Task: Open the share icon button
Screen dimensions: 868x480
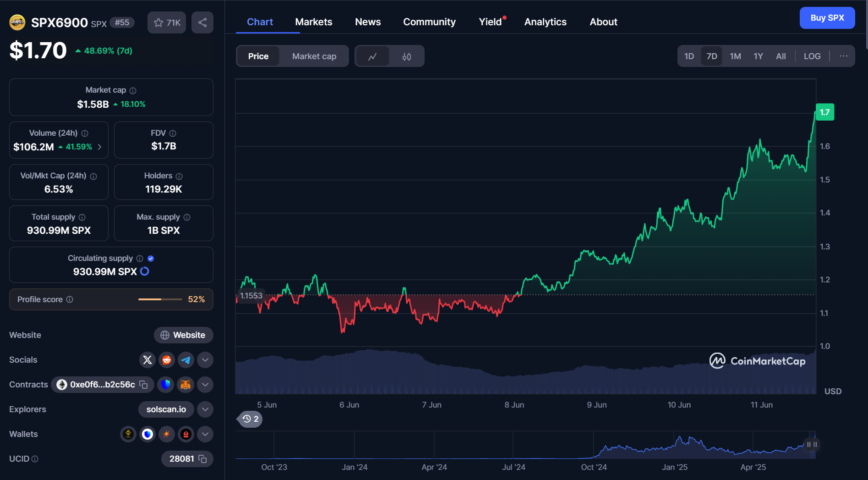Action: (x=202, y=22)
